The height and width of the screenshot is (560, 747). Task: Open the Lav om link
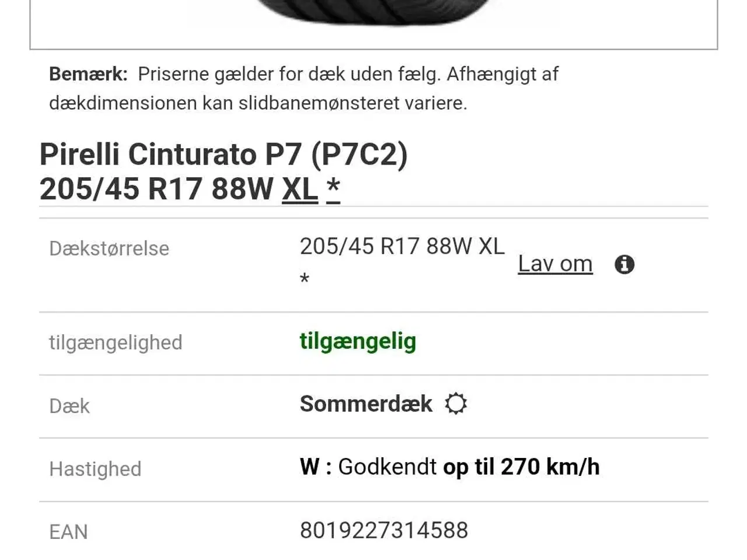554,264
